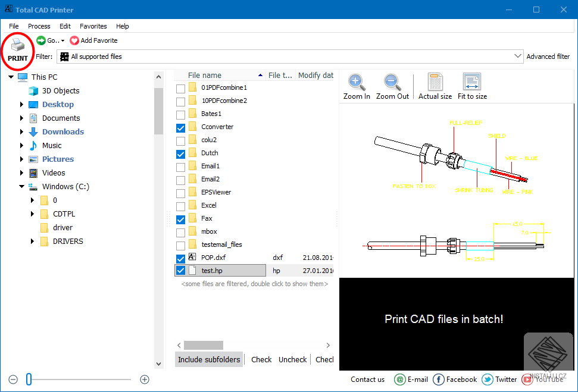
Task: Click the Pictures icon in tree
Action: (x=33, y=159)
